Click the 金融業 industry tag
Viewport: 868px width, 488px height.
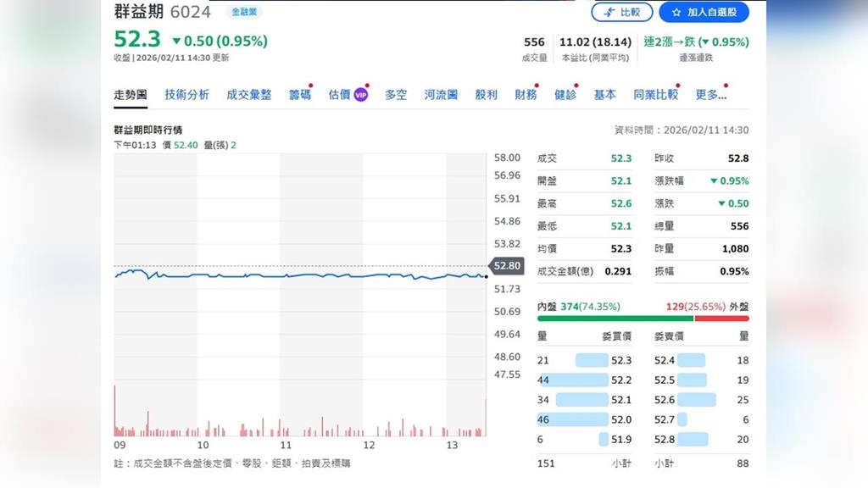tap(245, 12)
